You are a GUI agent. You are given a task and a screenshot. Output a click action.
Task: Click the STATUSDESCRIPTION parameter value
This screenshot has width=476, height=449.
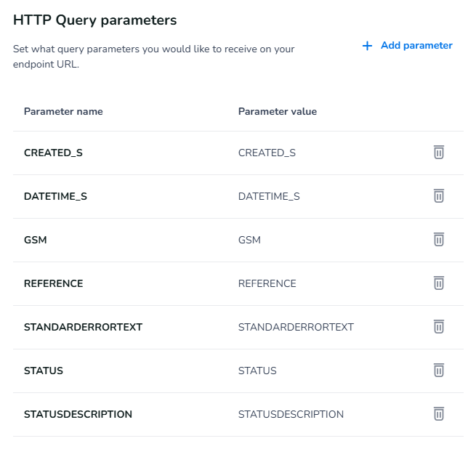(291, 414)
